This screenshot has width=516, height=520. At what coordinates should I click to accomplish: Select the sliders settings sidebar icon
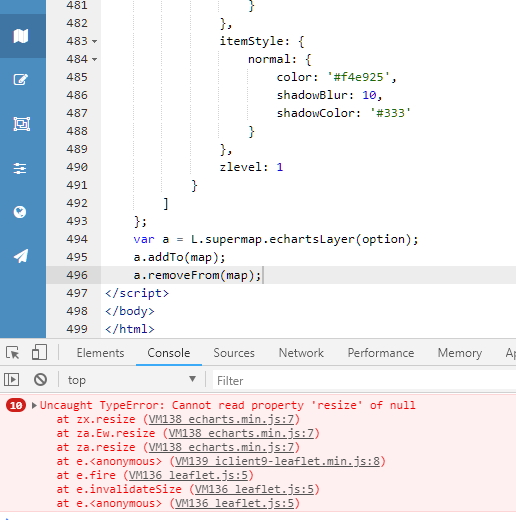click(20, 168)
